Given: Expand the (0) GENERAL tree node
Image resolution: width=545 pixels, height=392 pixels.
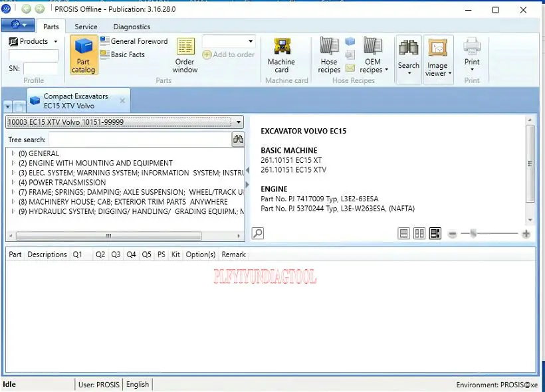Looking at the screenshot, I should point(13,153).
